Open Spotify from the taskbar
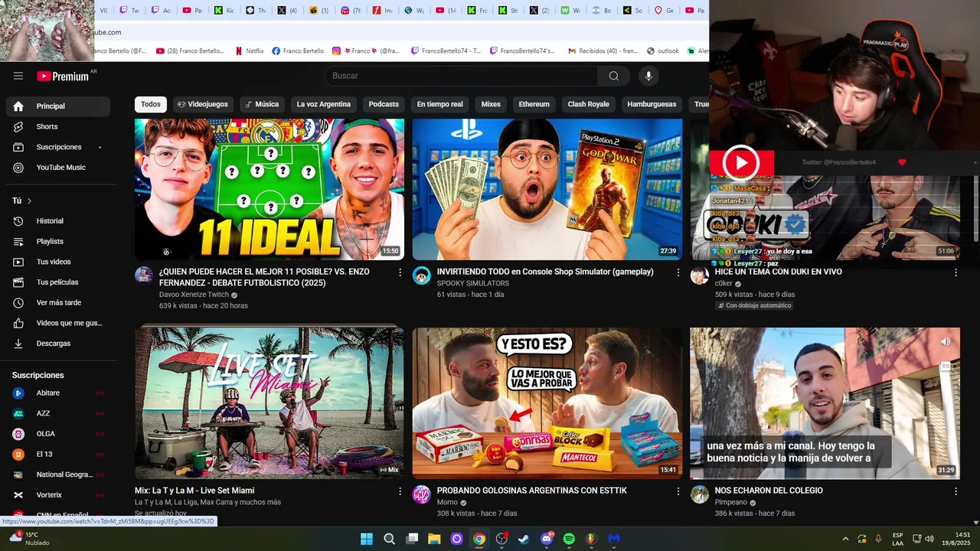980x551 pixels. pyautogui.click(x=569, y=539)
